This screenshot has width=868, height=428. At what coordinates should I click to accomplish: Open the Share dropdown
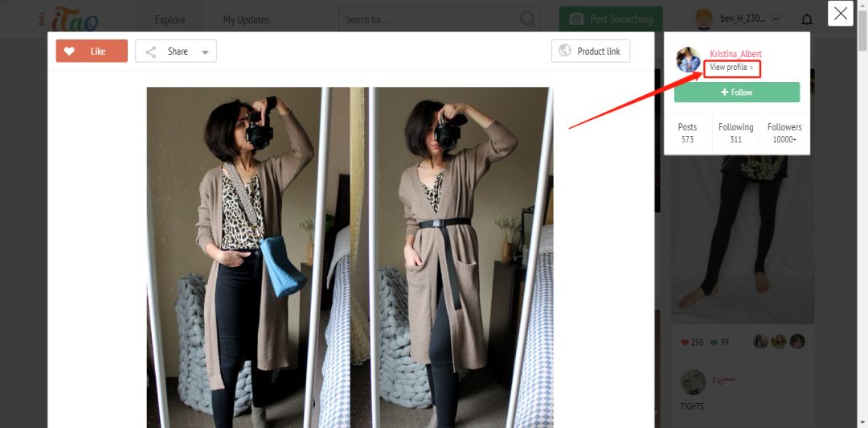(x=176, y=51)
